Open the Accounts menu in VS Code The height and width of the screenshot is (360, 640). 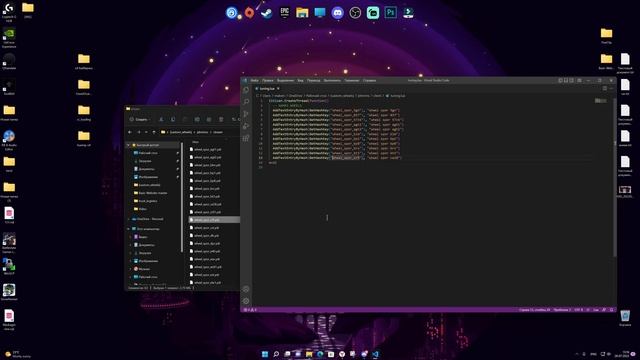point(246,289)
